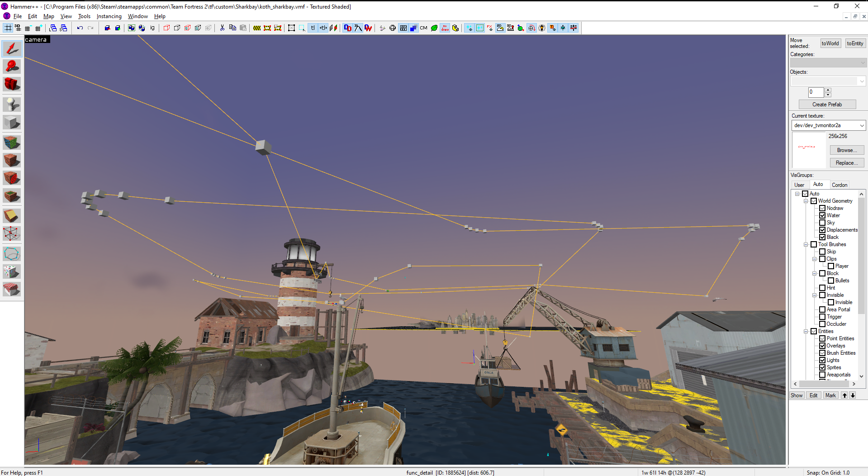868x476 pixels.
Task: Open the Instancing menu
Action: click(109, 16)
